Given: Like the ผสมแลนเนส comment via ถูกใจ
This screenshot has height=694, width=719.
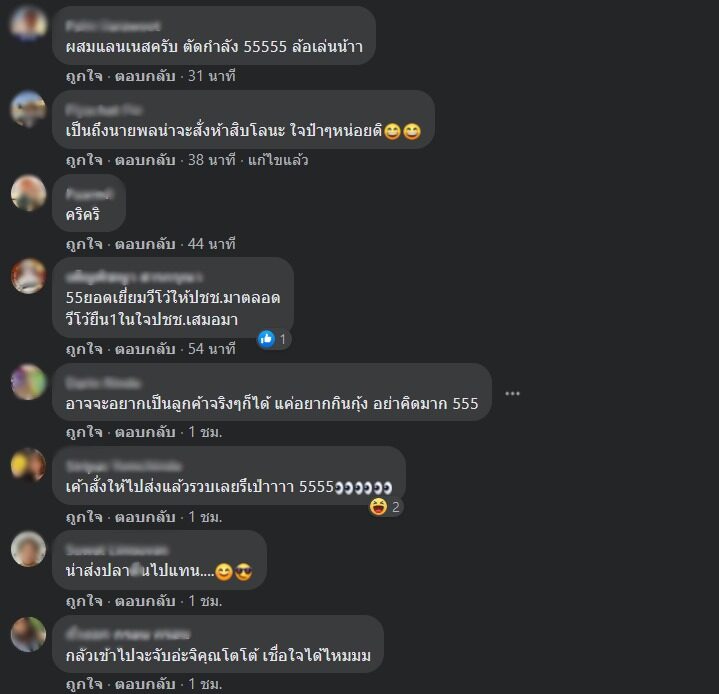Looking at the screenshot, I should tap(84, 76).
